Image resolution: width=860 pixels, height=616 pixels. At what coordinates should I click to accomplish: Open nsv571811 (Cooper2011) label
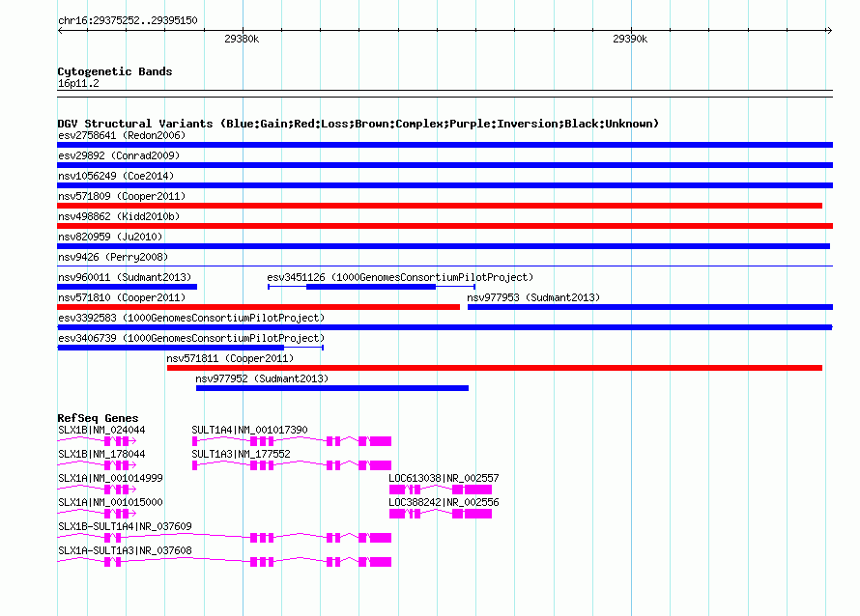tap(230, 358)
